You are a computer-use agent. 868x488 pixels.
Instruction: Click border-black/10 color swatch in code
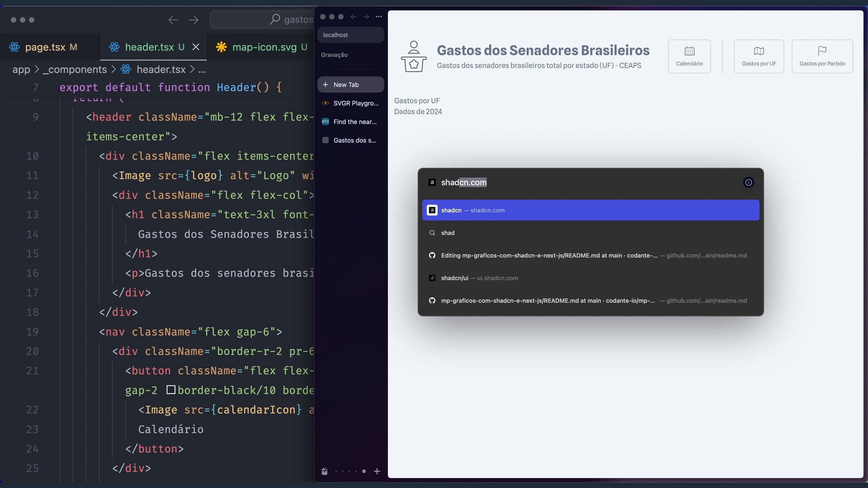[x=171, y=389]
